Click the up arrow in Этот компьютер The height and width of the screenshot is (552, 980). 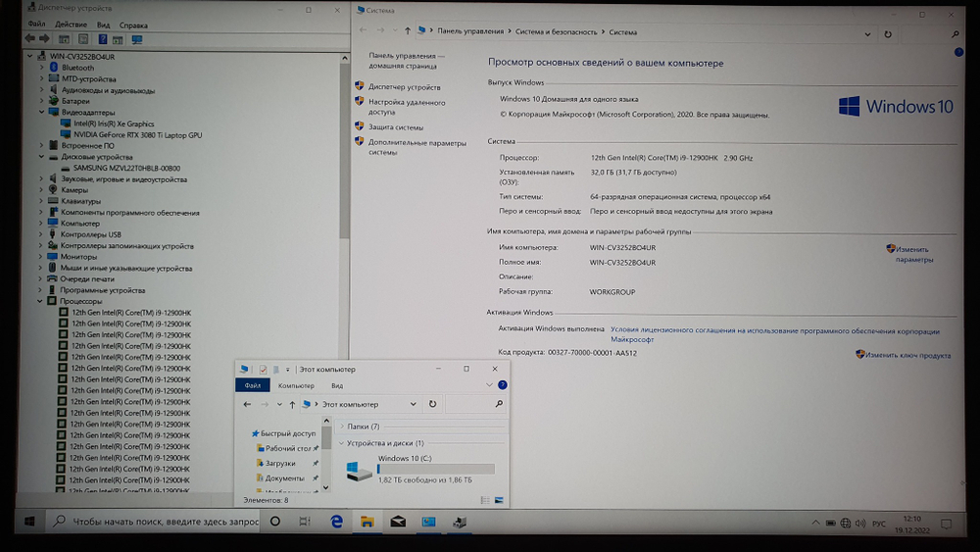[x=292, y=405]
